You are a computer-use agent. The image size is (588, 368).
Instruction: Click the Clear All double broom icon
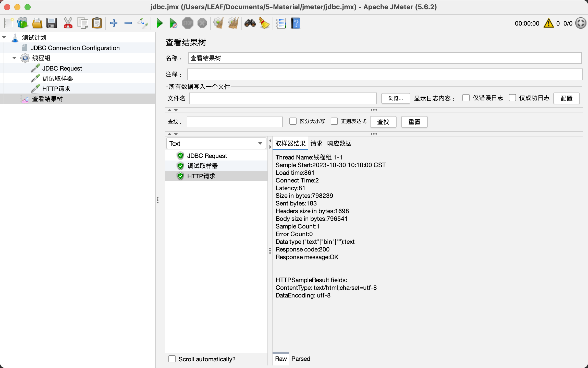coord(233,23)
